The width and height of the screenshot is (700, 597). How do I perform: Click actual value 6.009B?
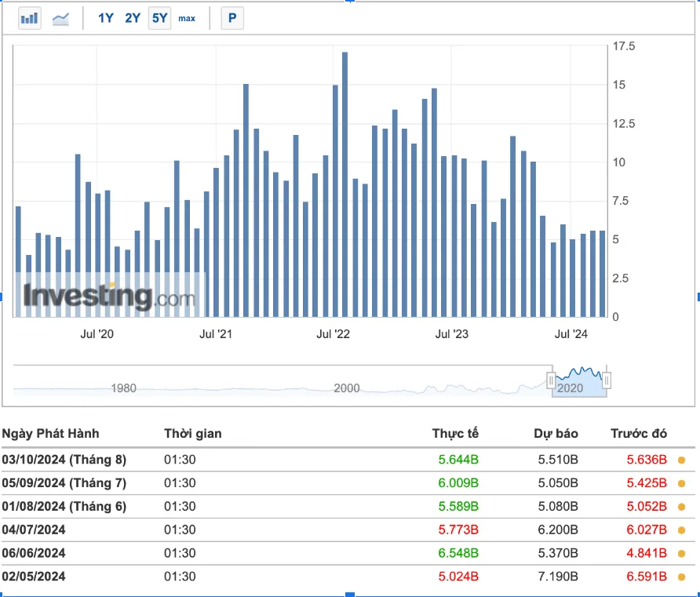pos(458,482)
